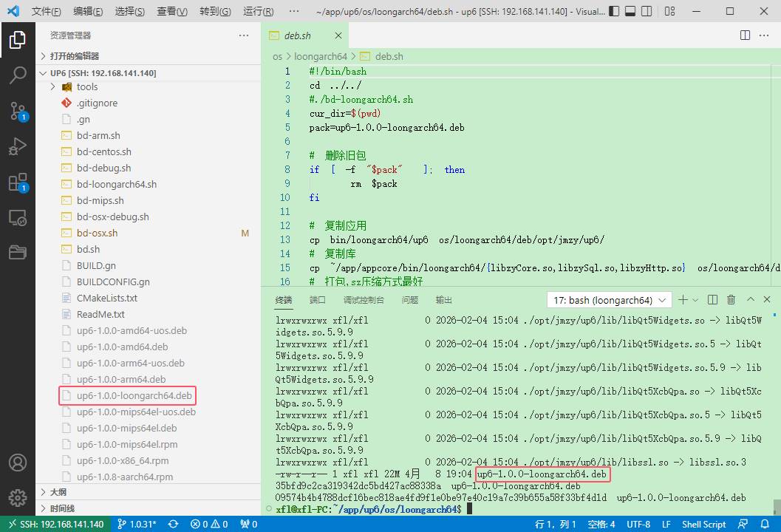Click the terminal vertical scrollbar
The width and height of the screenshot is (781, 532).
[x=777, y=505]
